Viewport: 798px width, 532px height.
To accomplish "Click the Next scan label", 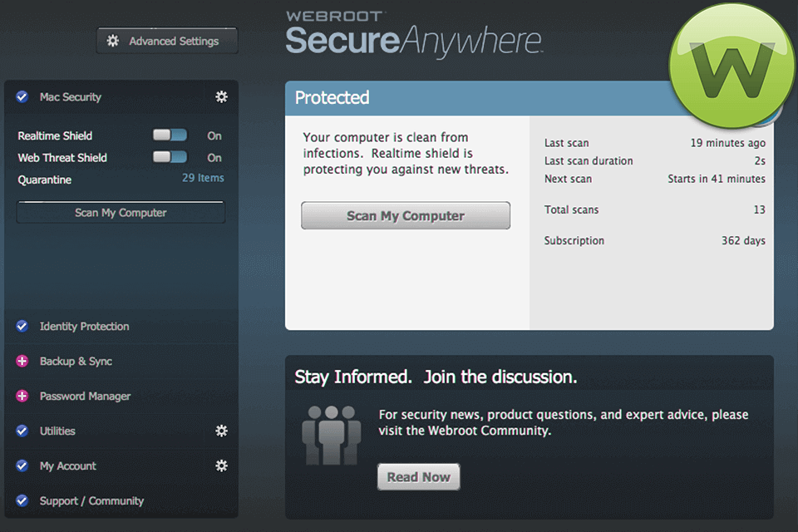I will tap(568, 179).
